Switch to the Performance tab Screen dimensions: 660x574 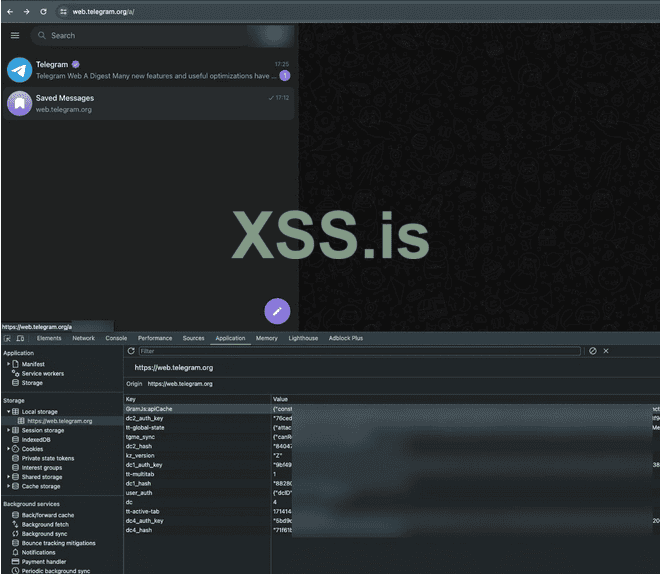[155, 338]
